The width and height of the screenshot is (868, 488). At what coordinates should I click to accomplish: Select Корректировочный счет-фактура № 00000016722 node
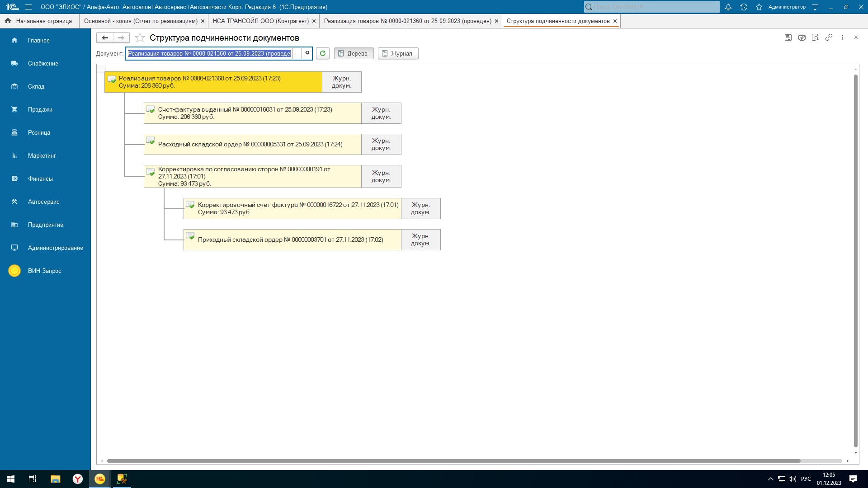292,208
